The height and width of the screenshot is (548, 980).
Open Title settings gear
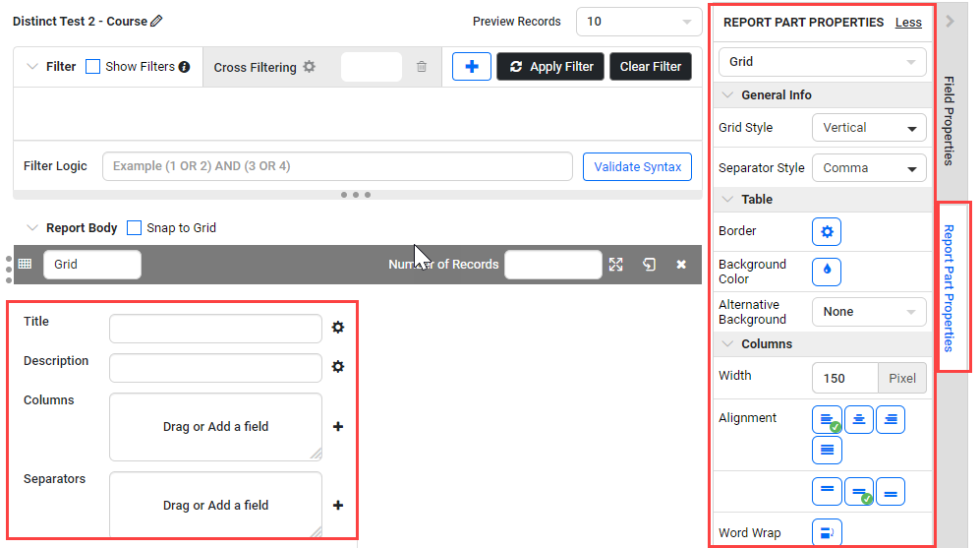[x=338, y=328]
